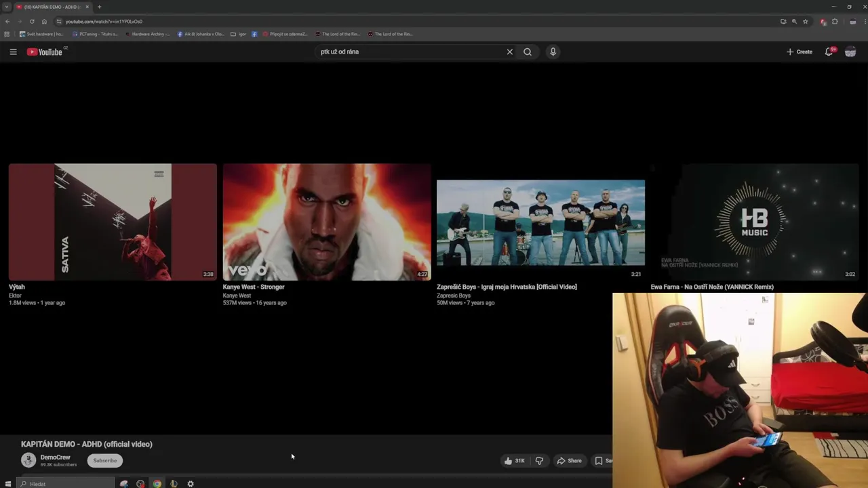
Task: Start voice search with the microphone
Action: [x=553, y=52]
